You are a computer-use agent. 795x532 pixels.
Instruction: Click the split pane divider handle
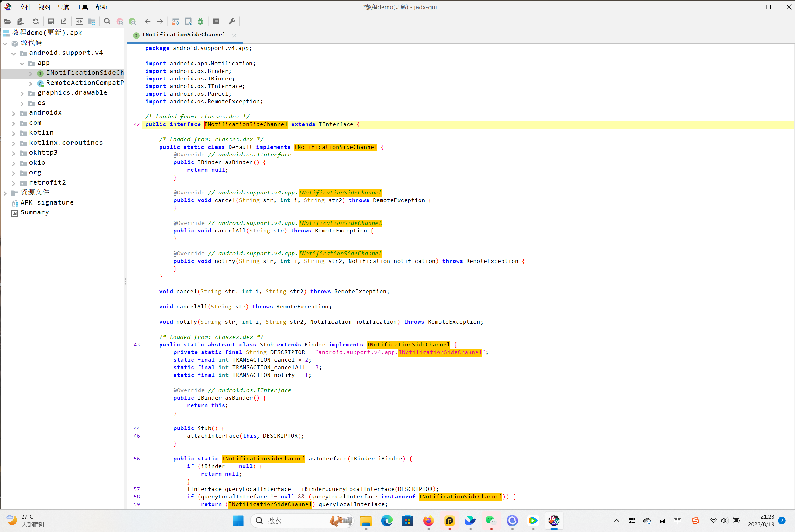tap(125, 282)
